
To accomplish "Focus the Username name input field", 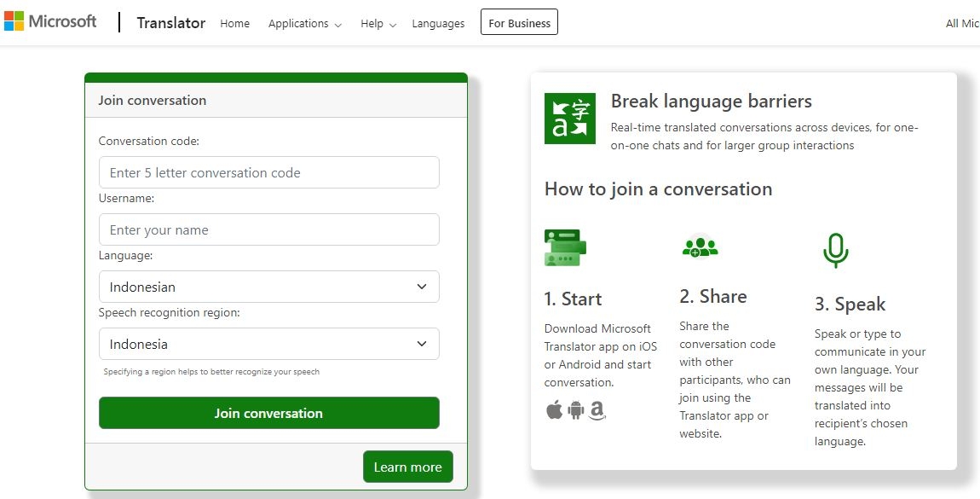I will click(x=268, y=229).
